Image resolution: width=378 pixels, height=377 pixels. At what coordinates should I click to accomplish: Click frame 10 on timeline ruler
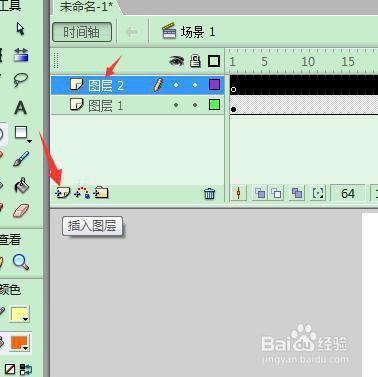(308, 62)
